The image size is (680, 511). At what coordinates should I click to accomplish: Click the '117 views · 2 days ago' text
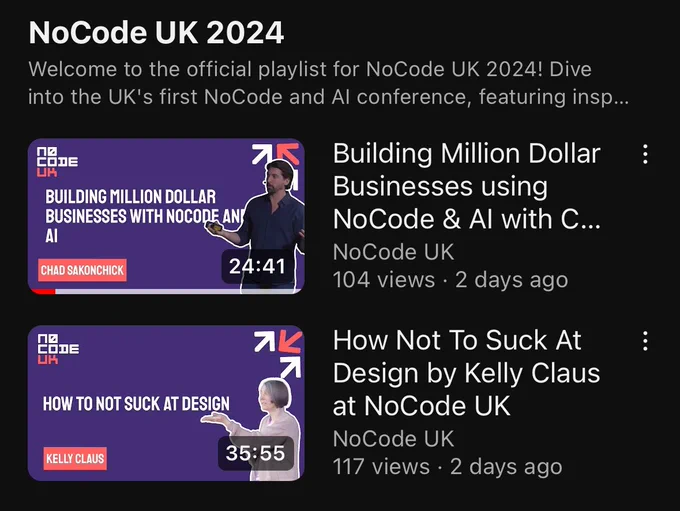coord(448,467)
